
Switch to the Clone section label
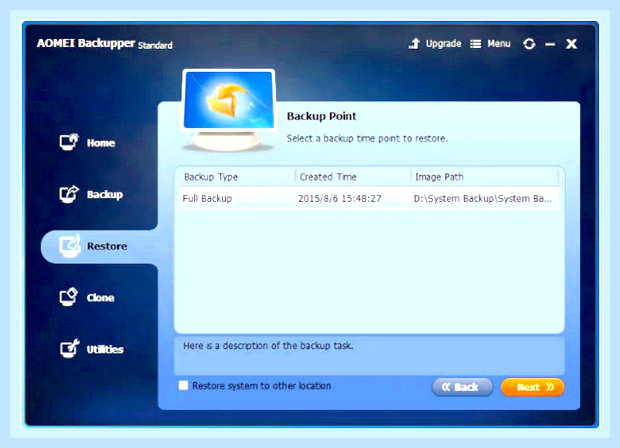100,297
